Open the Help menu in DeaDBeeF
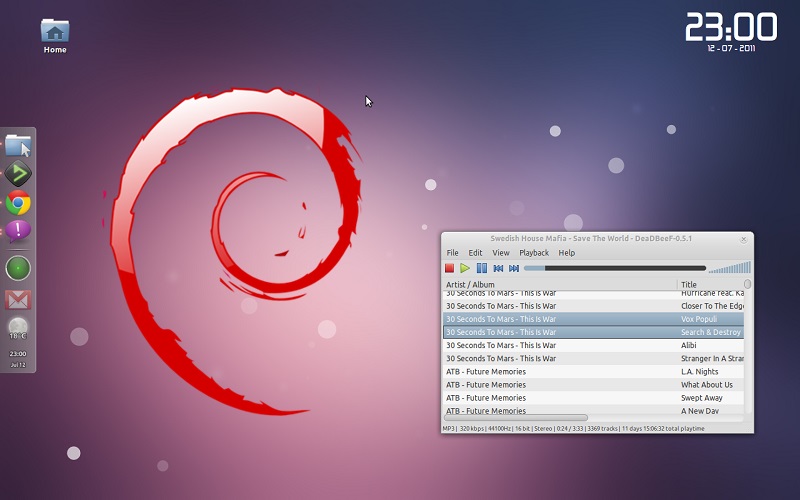Screen dimensions: 800x500 coord(566,253)
